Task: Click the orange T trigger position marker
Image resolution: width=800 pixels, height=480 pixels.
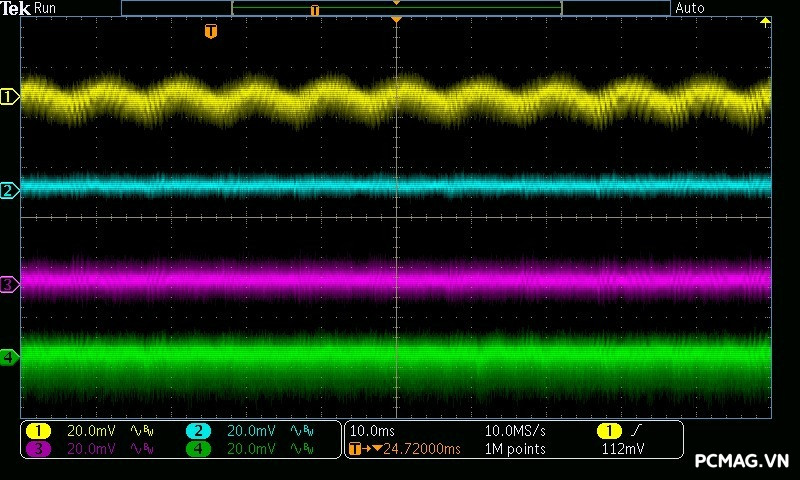Action: [x=210, y=31]
